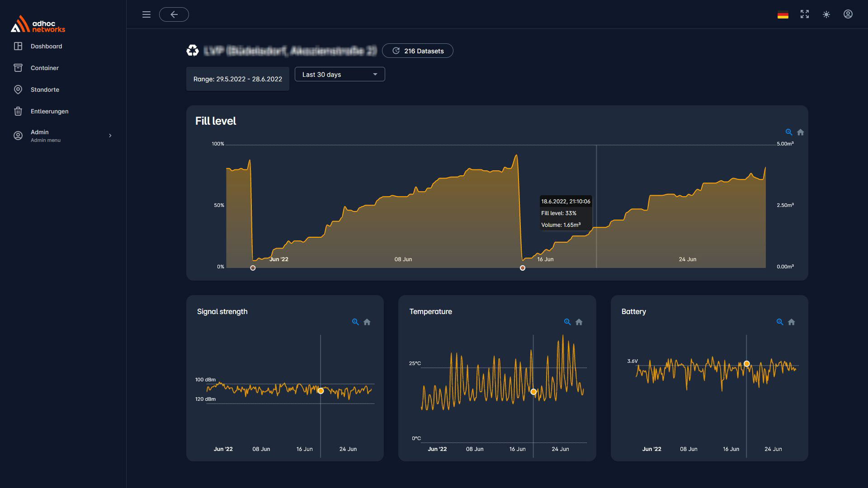Viewport: 868px width, 488px height.
Task: Click the Battery chart title
Action: tap(634, 312)
